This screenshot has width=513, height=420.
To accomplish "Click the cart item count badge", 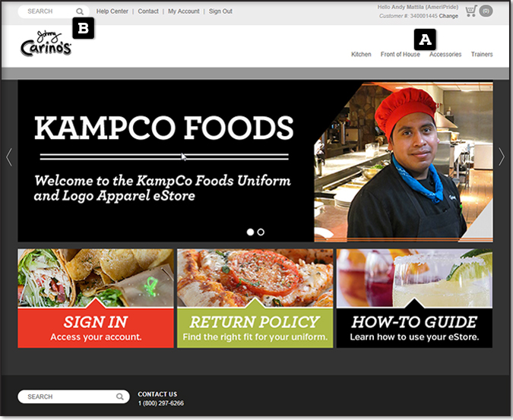I will coord(486,11).
